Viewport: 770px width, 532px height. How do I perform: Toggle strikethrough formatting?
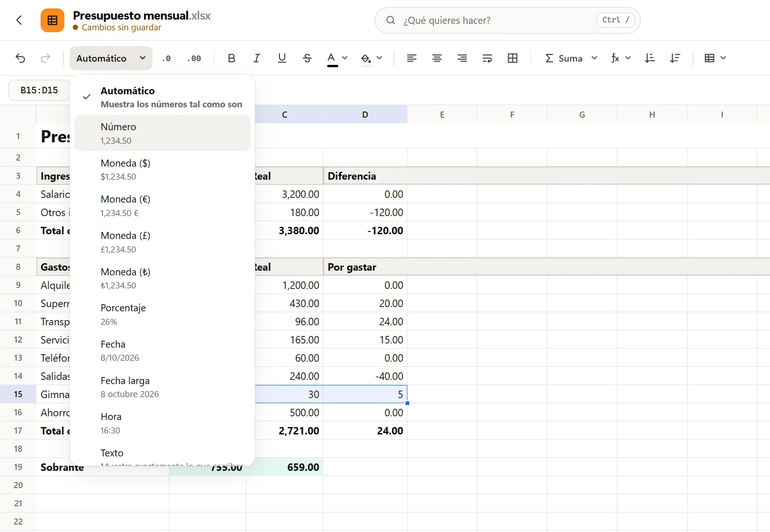307,58
